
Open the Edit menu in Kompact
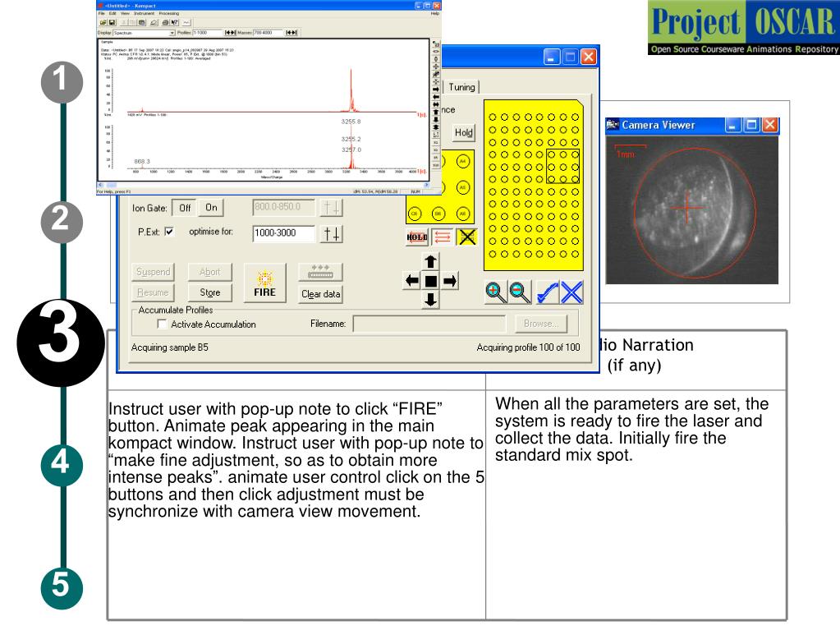[112, 13]
